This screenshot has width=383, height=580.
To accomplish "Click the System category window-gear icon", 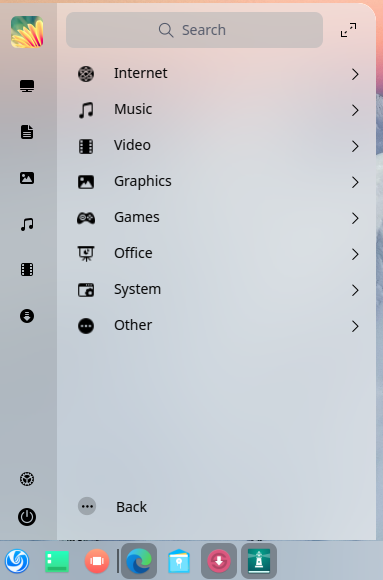I will pyautogui.click(x=86, y=290).
